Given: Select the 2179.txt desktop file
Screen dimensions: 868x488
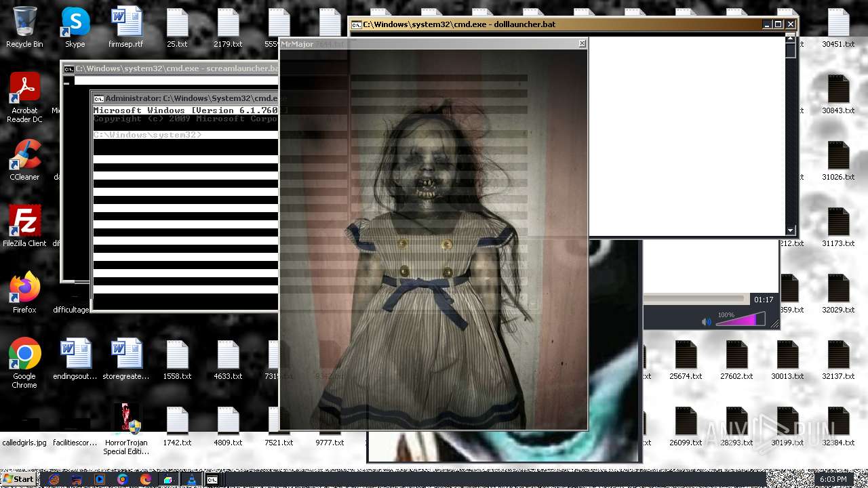Looking at the screenshot, I should 228,28.
